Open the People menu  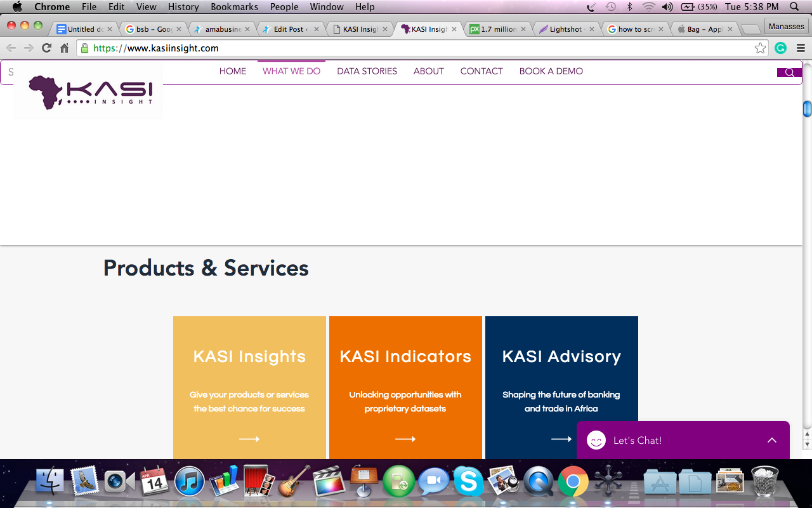click(x=284, y=7)
